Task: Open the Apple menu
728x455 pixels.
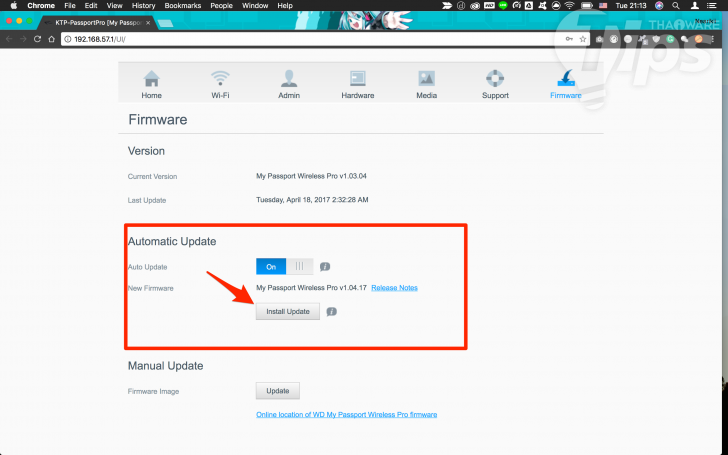Action: (x=13, y=6)
